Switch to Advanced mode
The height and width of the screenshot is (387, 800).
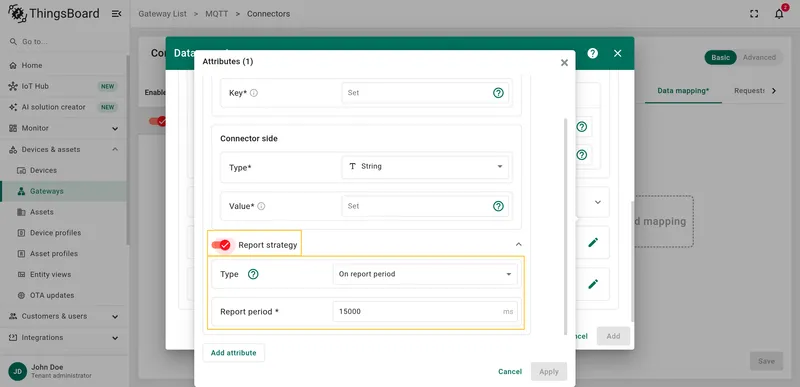(x=759, y=58)
